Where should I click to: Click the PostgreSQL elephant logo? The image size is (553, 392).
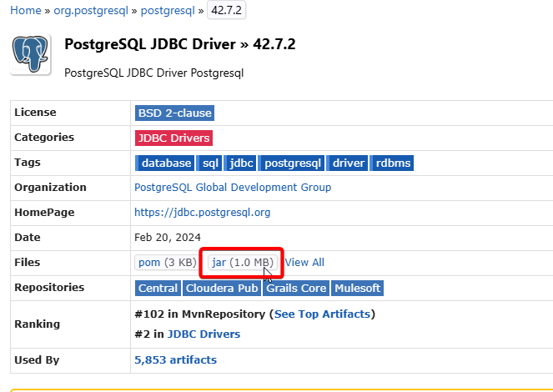30,54
